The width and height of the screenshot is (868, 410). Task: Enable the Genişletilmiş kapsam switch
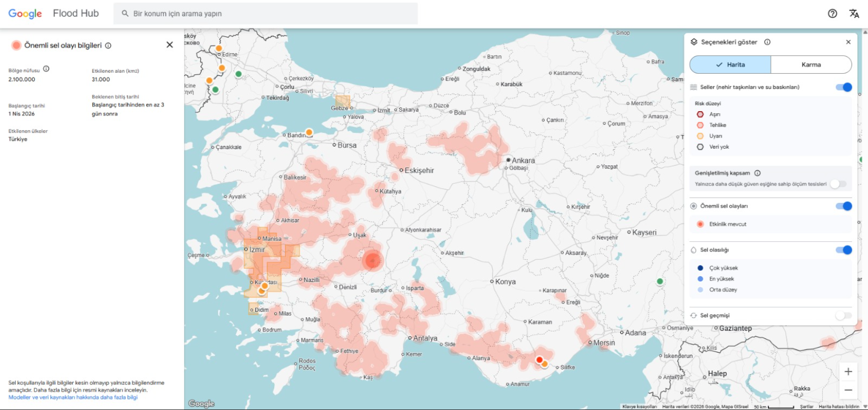pos(838,184)
